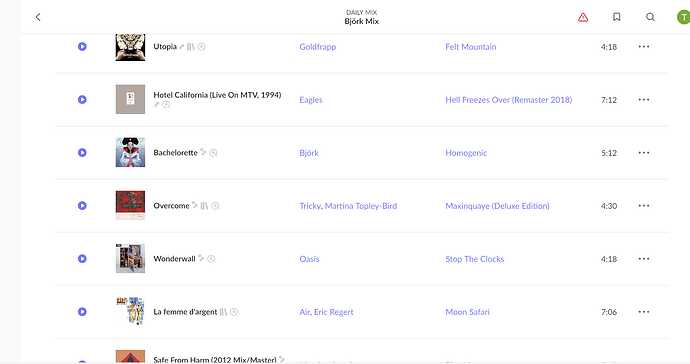The height and width of the screenshot is (364, 690).
Task: Open more options for Overcome
Action: pyautogui.click(x=644, y=206)
